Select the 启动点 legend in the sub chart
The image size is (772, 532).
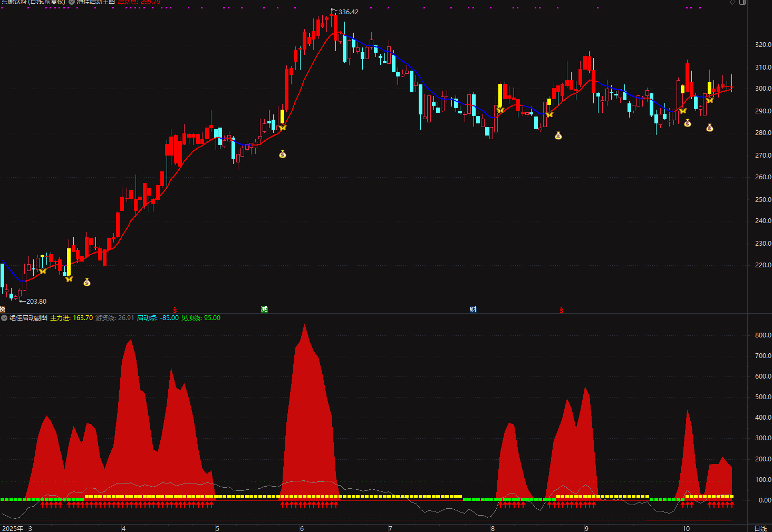click(158, 318)
